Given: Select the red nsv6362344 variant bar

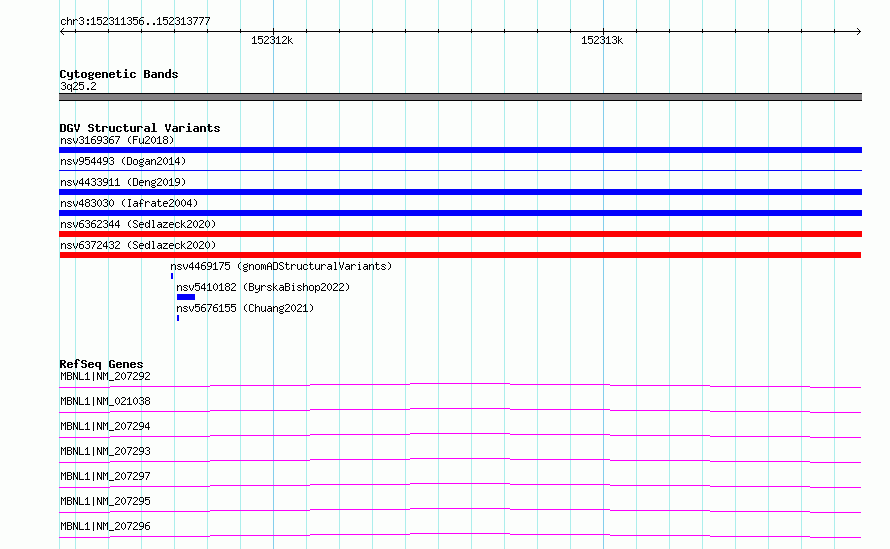Looking at the screenshot, I should click(x=460, y=234).
